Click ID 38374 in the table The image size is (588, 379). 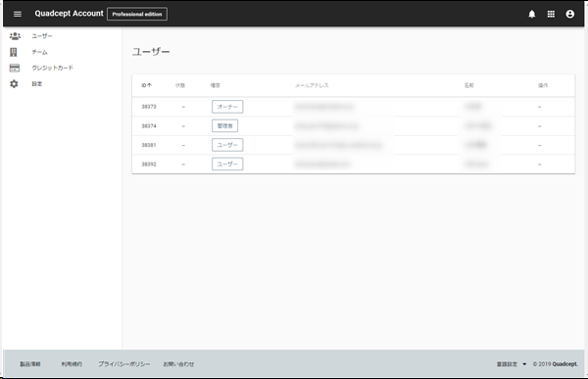(149, 126)
